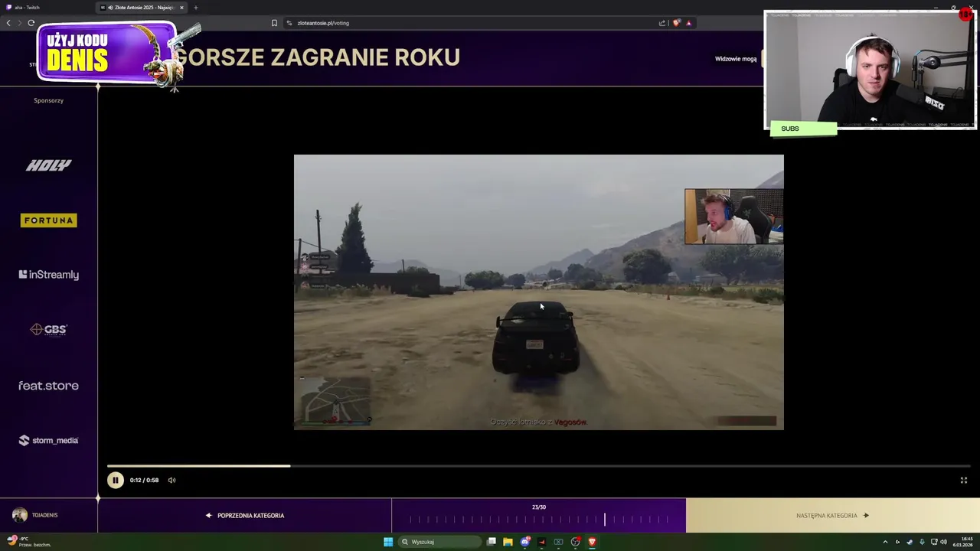Go to Następna Kategoria
980x551 pixels.
point(833,515)
